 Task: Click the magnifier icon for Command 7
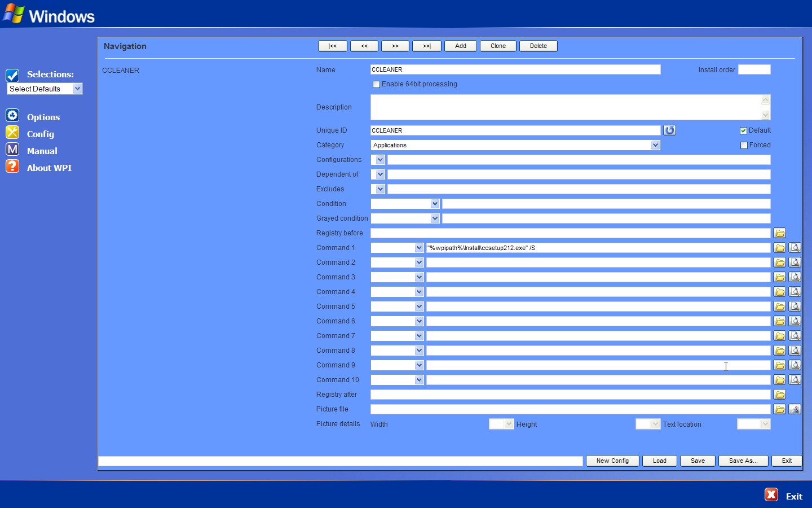[x=795, y=336]
